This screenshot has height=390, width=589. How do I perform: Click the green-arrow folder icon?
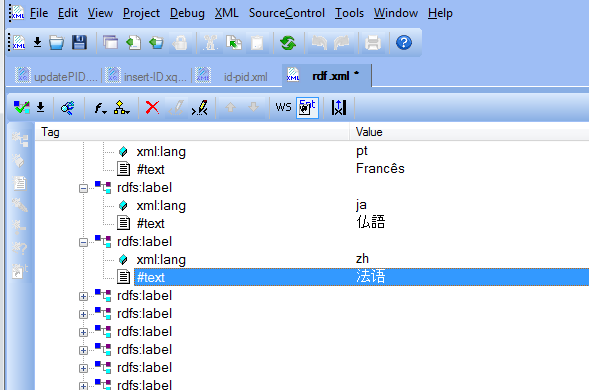(x=156, y=42)
